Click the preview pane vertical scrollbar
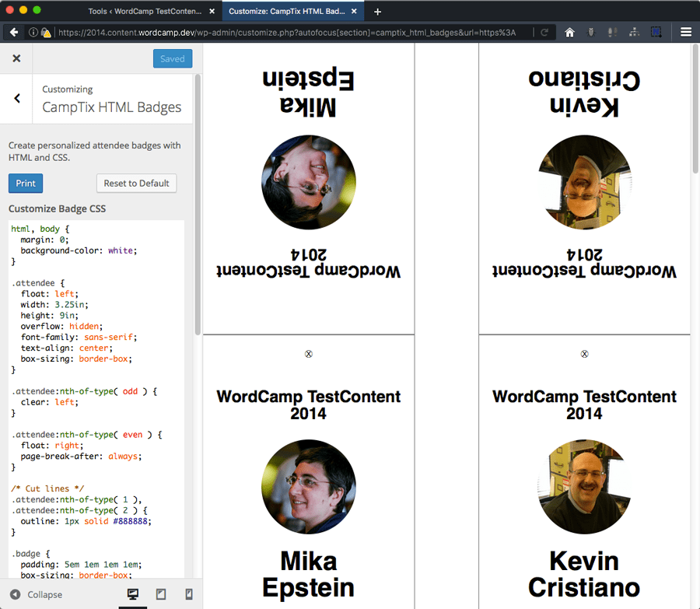The image size is (700, 609). click(x=695, y=108)
